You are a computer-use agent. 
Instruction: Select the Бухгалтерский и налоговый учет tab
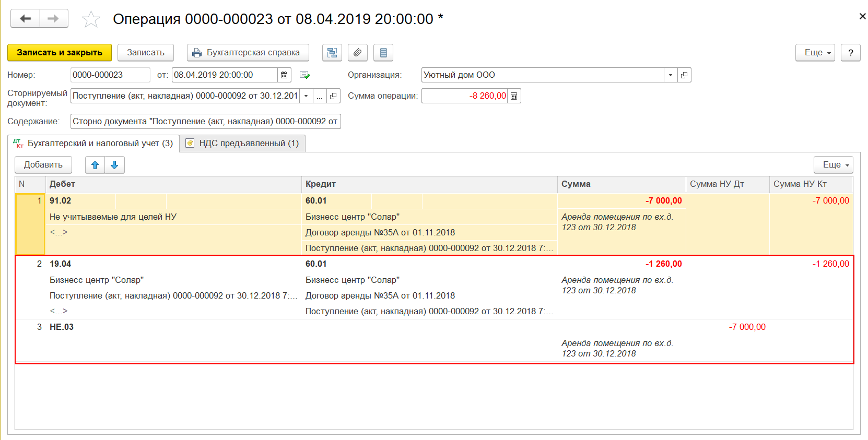[93, 144]
